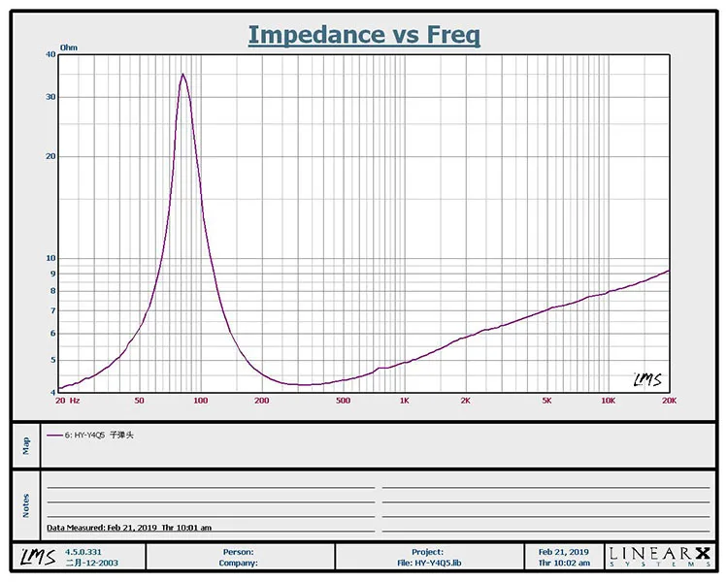Image resolution: width=728 pixels, height=582 pixels.
Task: Click the 2K frequency axis label
Action: click(x=466, y=401)
